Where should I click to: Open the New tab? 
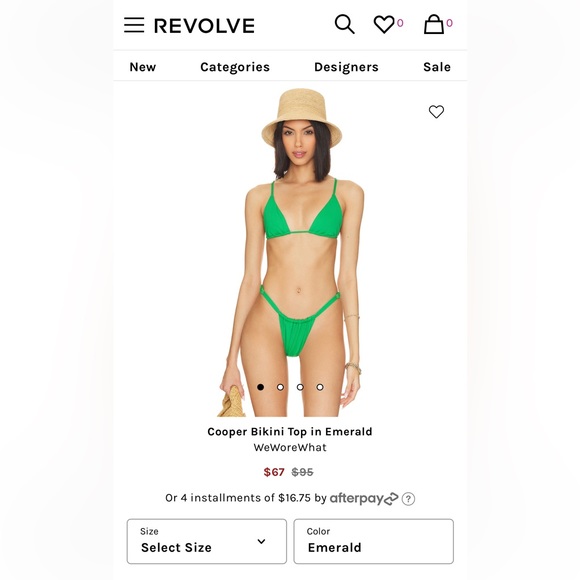(x=143, y=67)
